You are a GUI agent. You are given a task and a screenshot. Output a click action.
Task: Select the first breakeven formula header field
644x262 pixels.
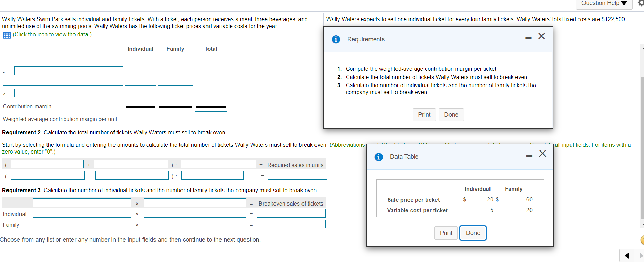click(82, 203)
